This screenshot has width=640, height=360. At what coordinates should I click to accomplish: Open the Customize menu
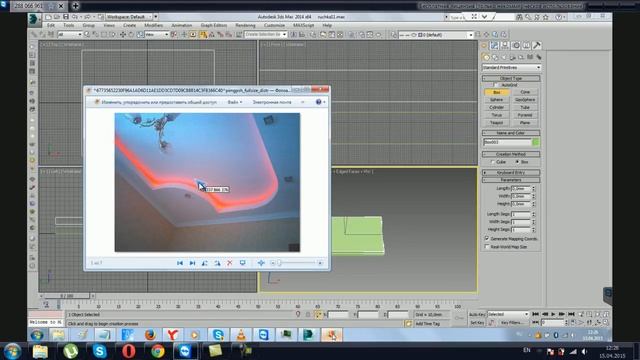coord(274,25)
